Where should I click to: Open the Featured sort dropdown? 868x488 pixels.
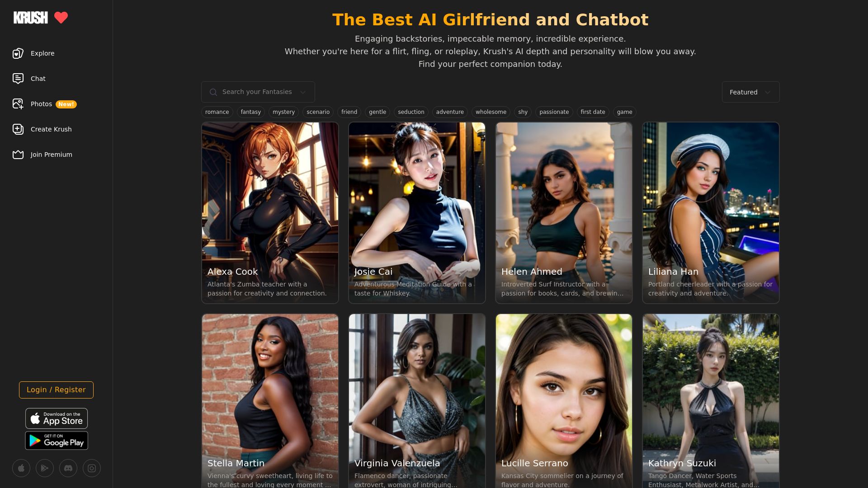pyautogui.click(x=750, y=92)
